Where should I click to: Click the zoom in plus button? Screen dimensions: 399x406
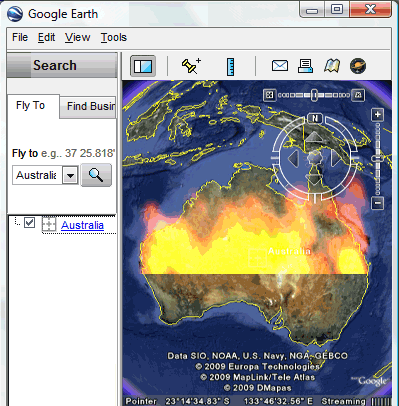coord(377,115)
